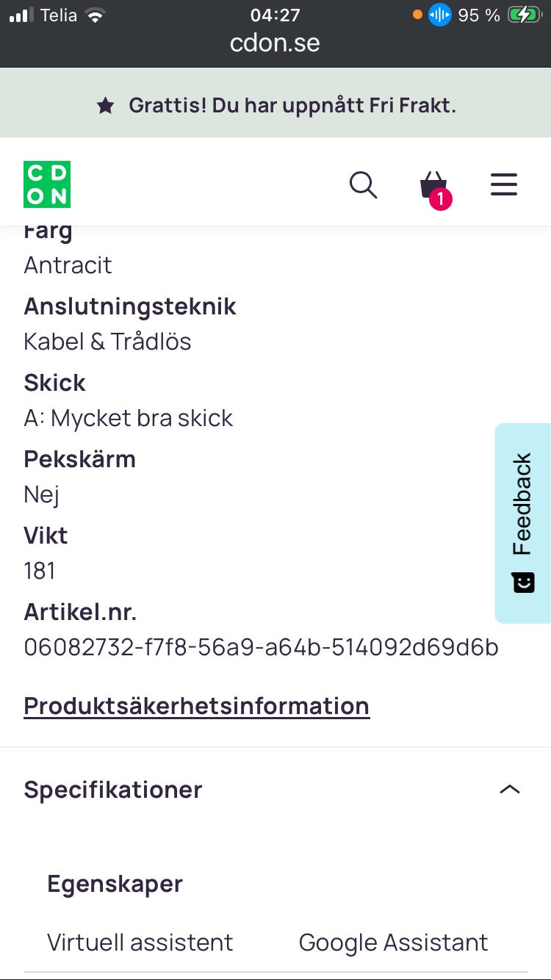
Task: Tap the star icon in free shipping banner
Action: pos(106,106)
